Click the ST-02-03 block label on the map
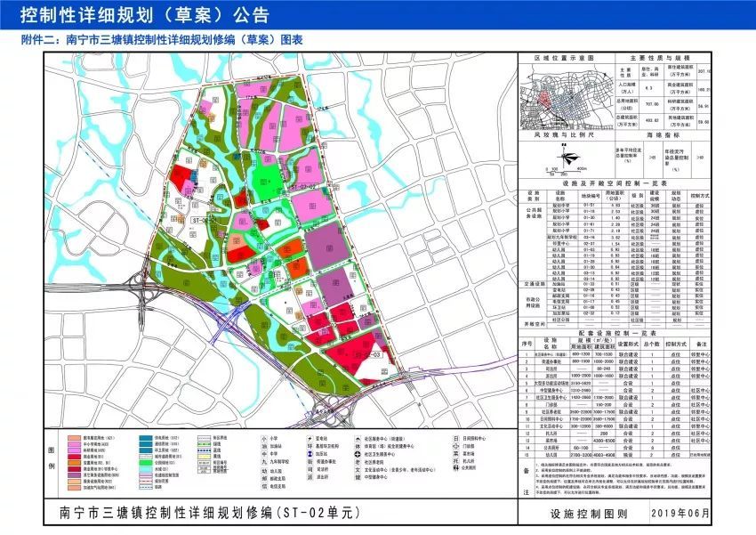This screenshot has width=756, height=535. click(x=367, y=354)
